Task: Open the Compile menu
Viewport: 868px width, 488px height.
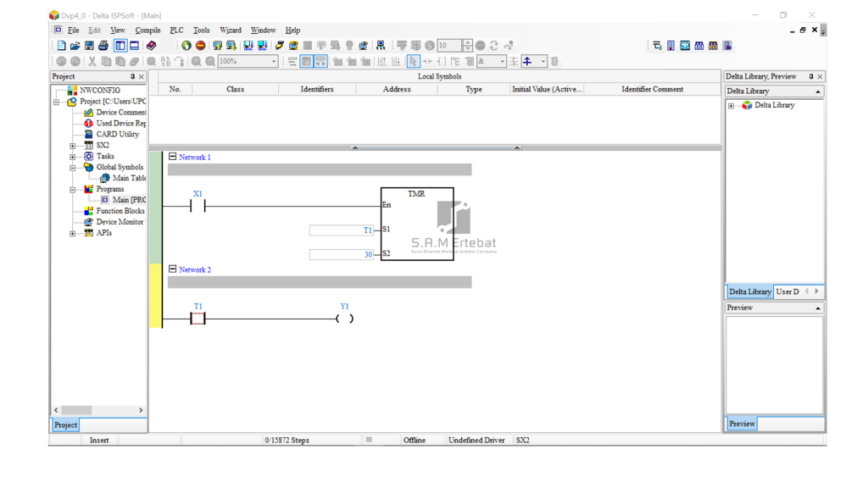Action: 147,30
